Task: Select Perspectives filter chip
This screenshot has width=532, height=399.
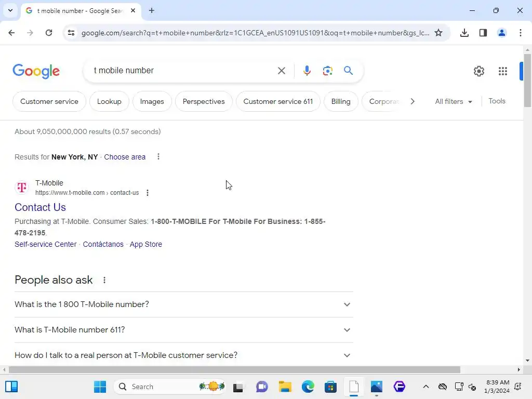Action: pyautogui.click(x=204, y=101)
